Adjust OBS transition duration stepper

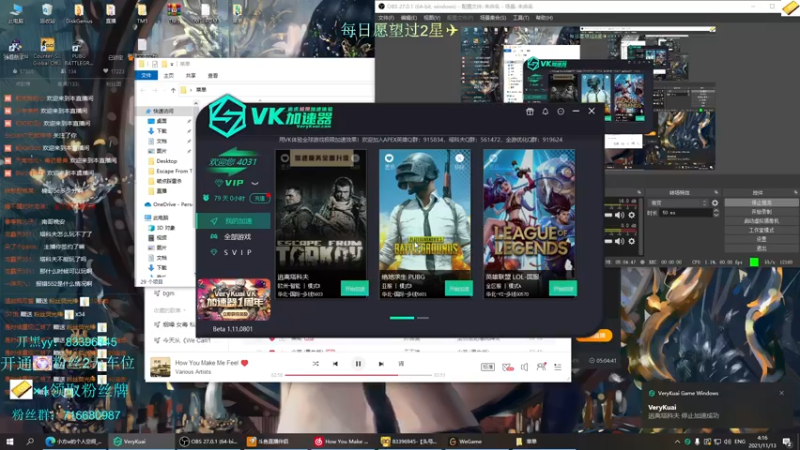pyautogui.click(x=716, y=213)
